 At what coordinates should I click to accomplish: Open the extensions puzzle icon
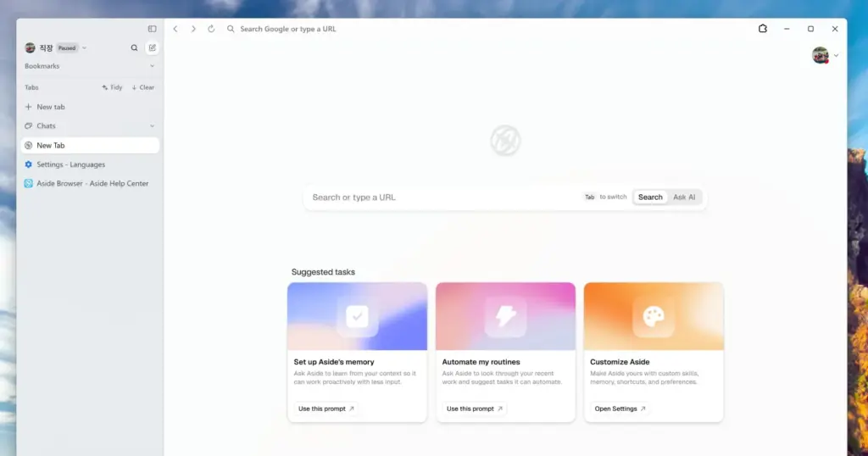click(x=763, y=29)
